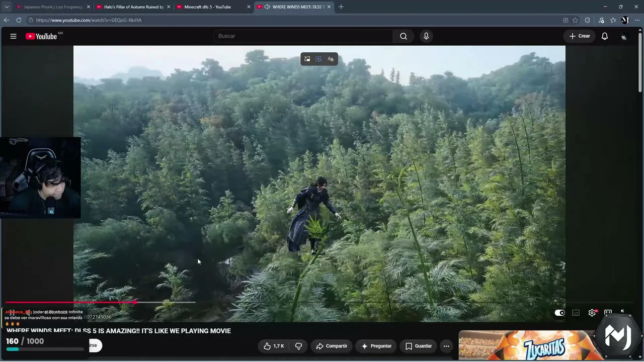Image resolution: width=644 pixels, height=362 pixels.
Task: Open the YouTube account avatar menu
Action: 624,36
